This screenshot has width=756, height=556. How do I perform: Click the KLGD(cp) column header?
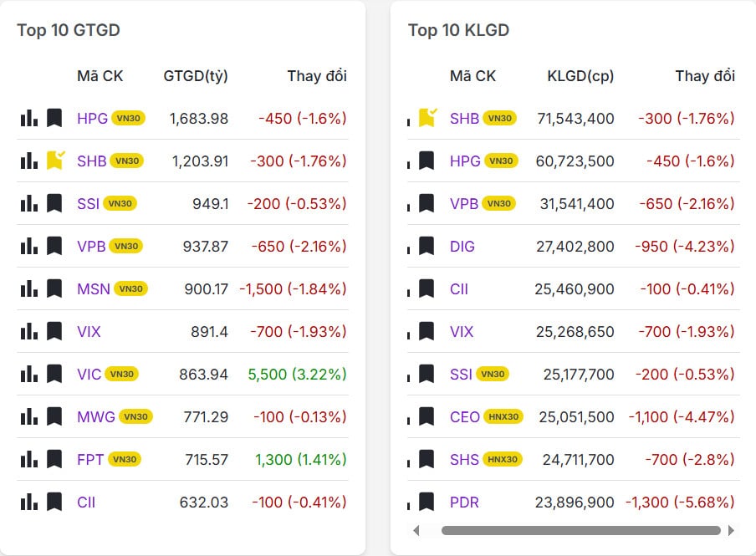tap(580, 76)
